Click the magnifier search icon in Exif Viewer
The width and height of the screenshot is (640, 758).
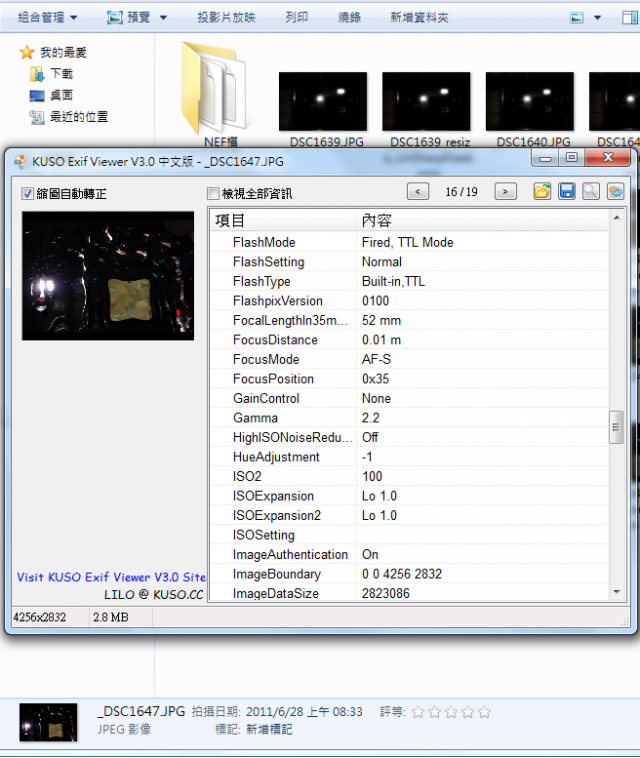pyautogui.click(x=591, y=191)
